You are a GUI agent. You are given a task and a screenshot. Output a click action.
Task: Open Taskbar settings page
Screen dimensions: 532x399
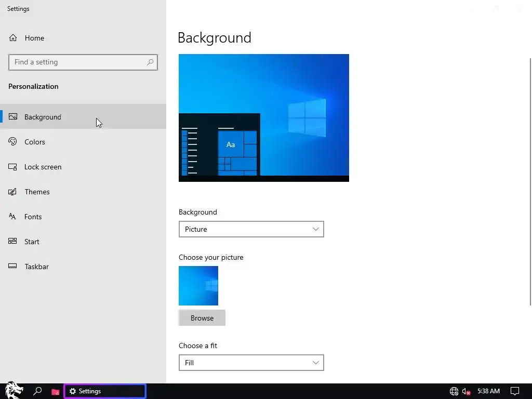(83, 267)
